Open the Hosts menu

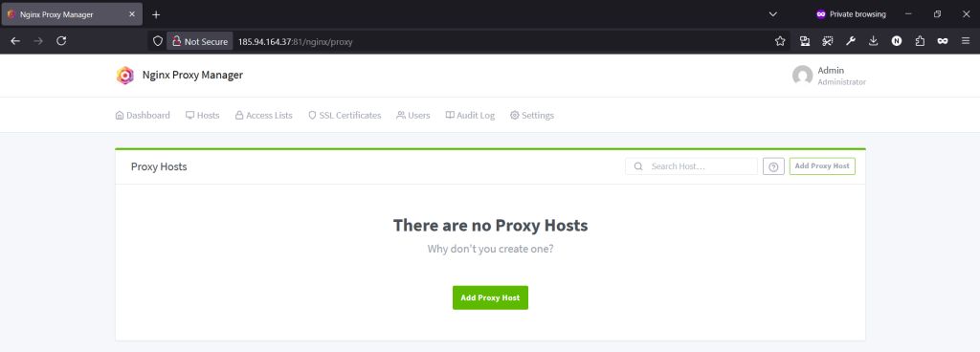pyautogui.click(x=203, y=116)
